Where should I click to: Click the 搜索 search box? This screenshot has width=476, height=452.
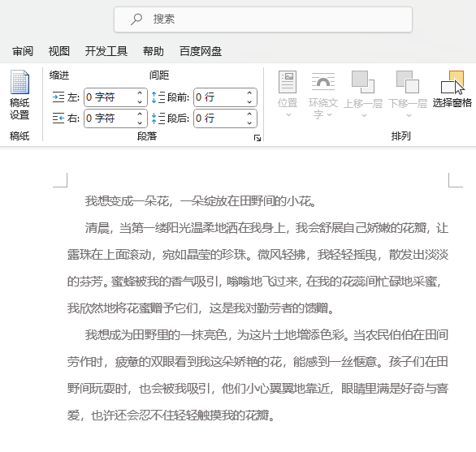pyautogui.click(x=263, y=19)
